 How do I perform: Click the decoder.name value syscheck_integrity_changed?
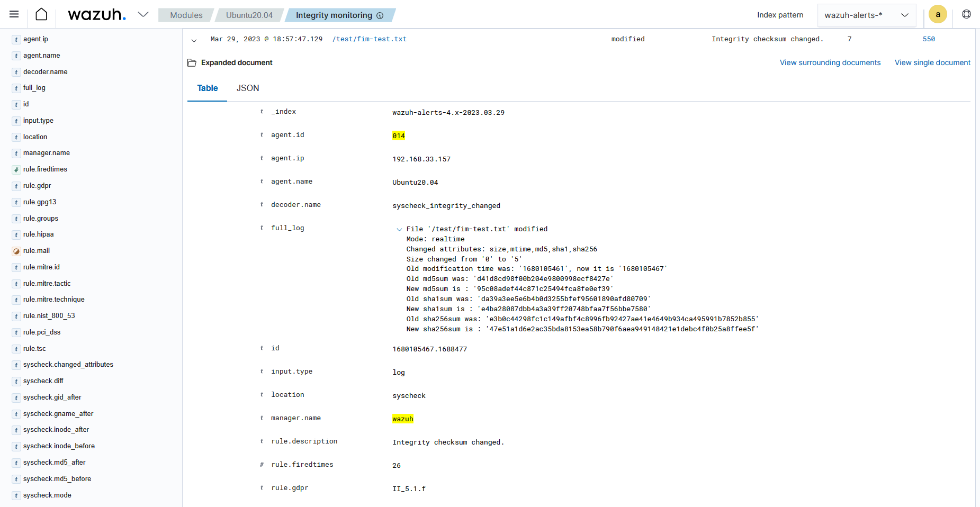point(446,206)
